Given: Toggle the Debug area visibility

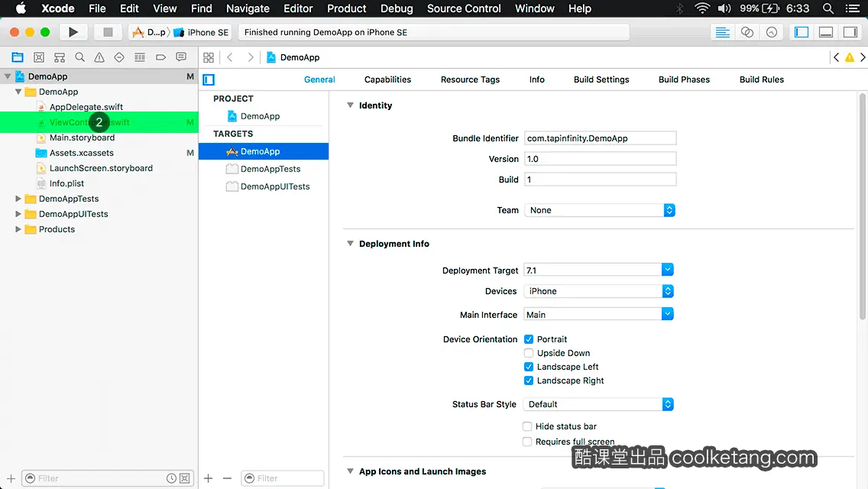Looking at the screenshot, I should (x=825, y=32).
